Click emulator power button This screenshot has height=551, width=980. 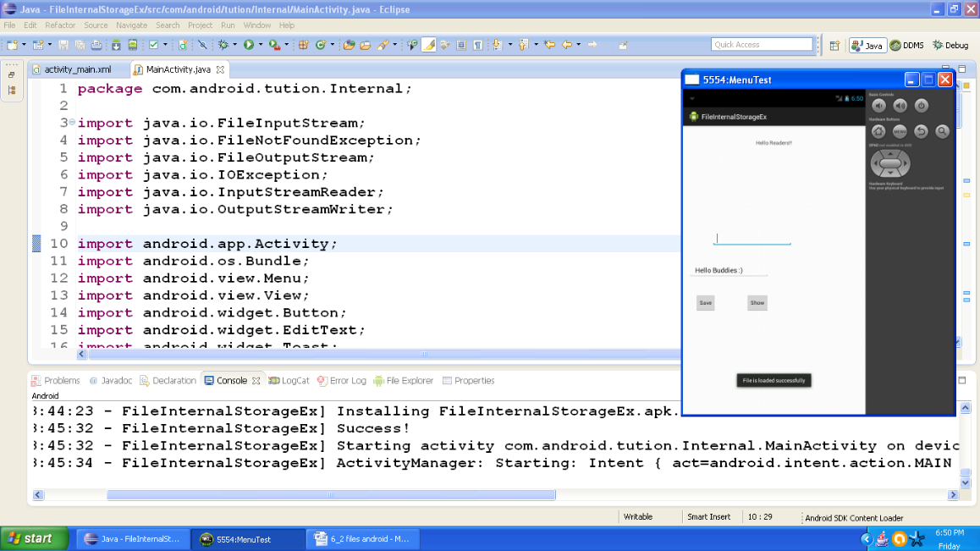(922, 106)
